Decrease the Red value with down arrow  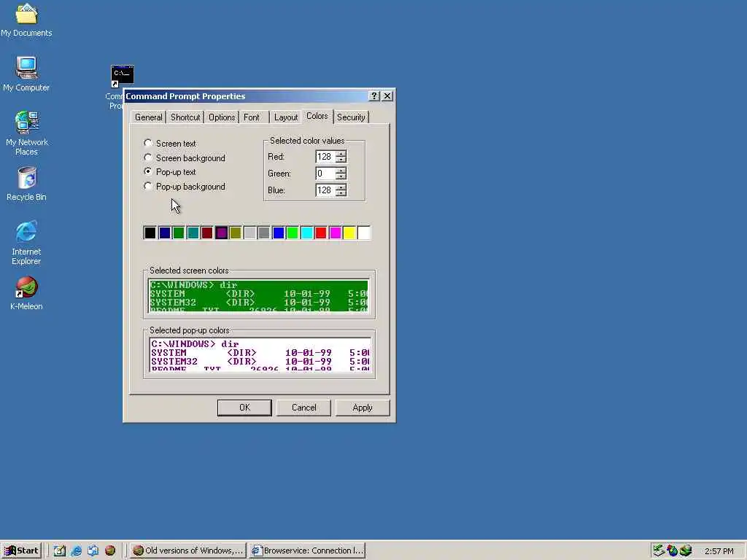[x=341, y=160]
